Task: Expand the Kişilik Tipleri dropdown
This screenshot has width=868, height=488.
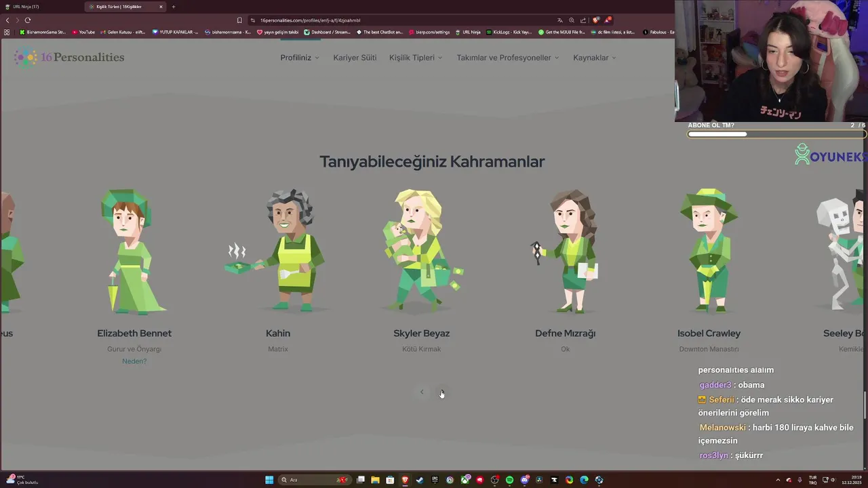Action: [416, 58]
